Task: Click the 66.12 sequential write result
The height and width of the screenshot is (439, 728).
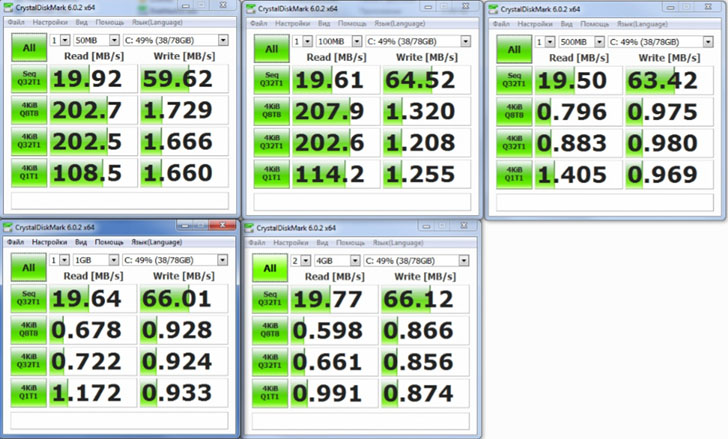Action: [425, 299]
